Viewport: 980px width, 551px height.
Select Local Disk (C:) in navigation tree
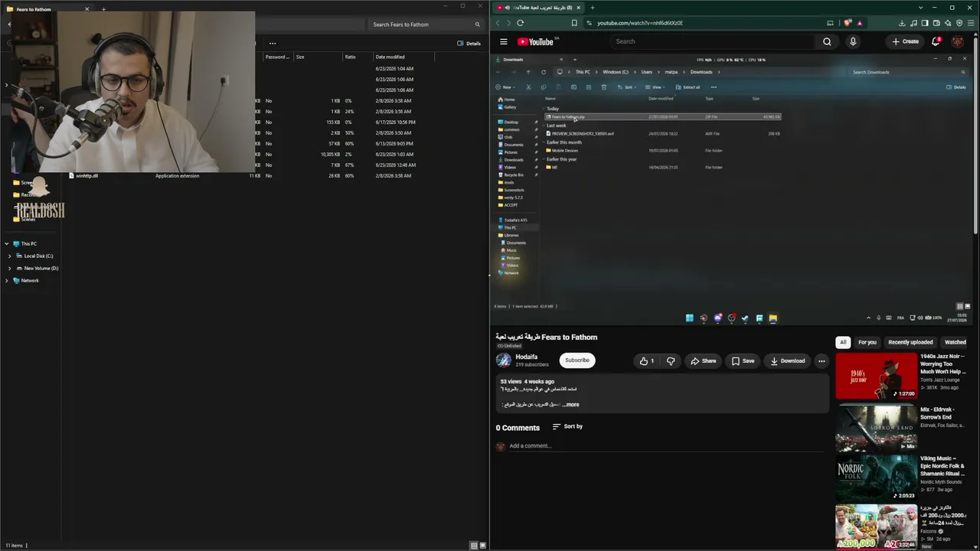tap(38, 256)
